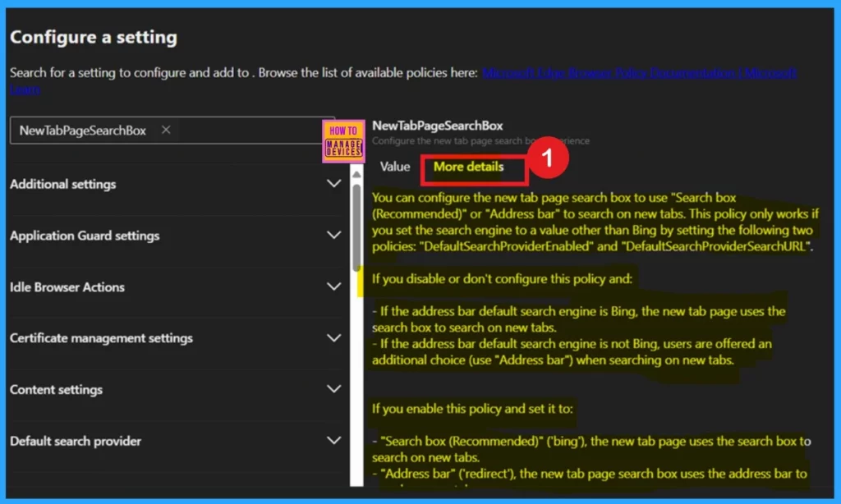Image resolution: width=841 pixels, height=504 pixels.
Task: Click the category list scrollbar thumb
Action: click(356, 227)
